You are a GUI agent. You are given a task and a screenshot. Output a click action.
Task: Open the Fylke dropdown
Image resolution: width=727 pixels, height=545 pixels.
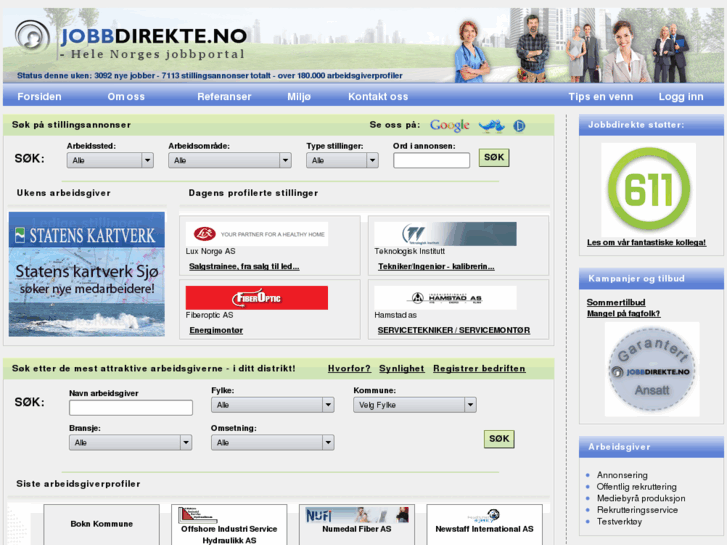pyautogui.click(x=273, y=405)
